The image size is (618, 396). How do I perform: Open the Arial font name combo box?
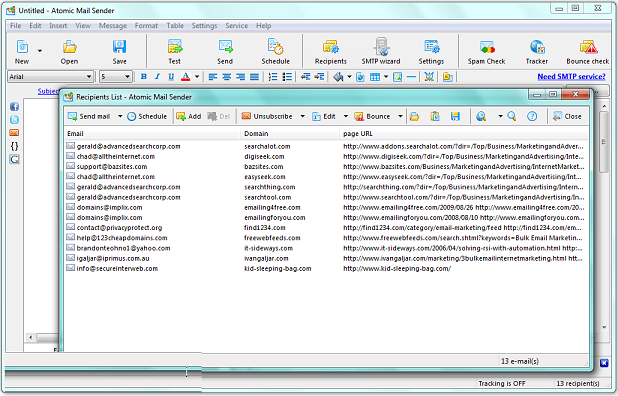50,76
